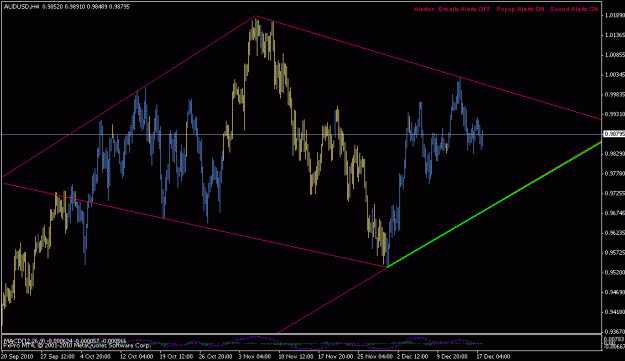Click the 'Popup Alerts ON' alerter text
The height and width of the screenshot is (361, 625).
[521, 9]
